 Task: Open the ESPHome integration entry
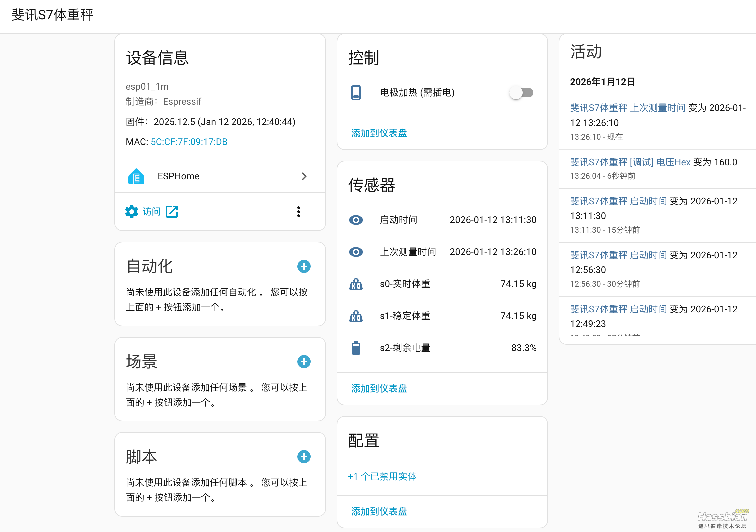point(178,176)
